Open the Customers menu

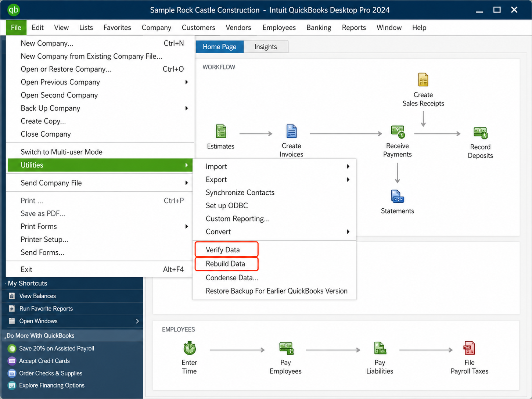tap(198, 28)
